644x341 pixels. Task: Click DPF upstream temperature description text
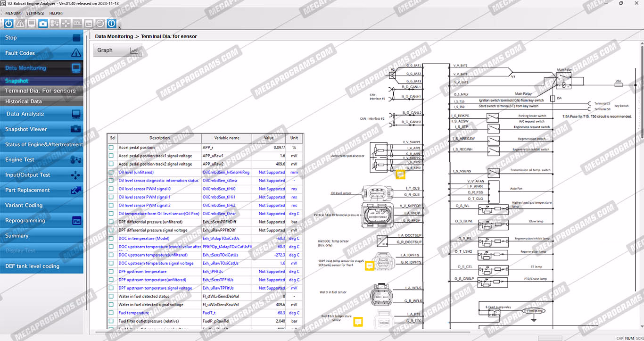click(x=142, y=272)
